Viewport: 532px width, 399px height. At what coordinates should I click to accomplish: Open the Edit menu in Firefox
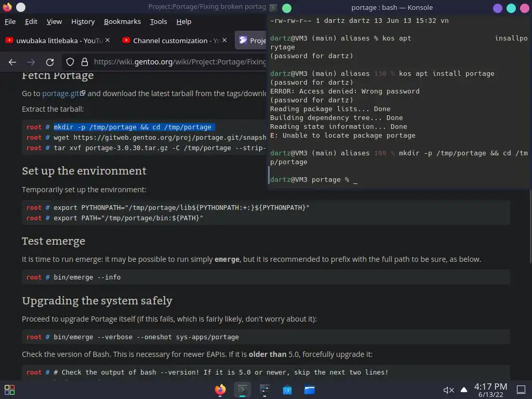pos(31,21)
